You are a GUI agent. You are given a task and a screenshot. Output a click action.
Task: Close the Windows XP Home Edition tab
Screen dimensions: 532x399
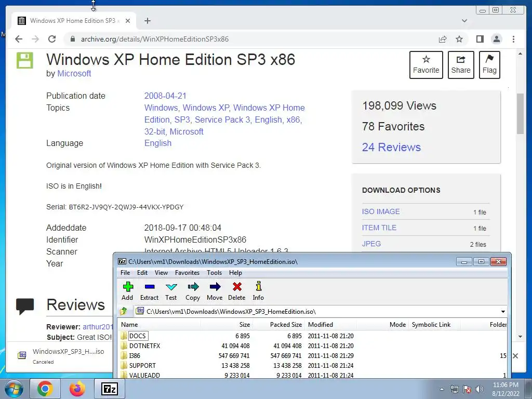[128, 21]
